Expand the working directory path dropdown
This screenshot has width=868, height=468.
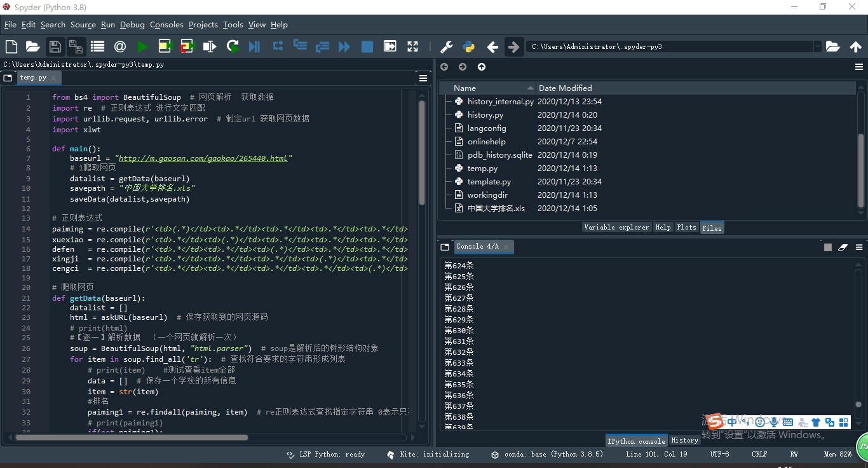click(817, 46)
